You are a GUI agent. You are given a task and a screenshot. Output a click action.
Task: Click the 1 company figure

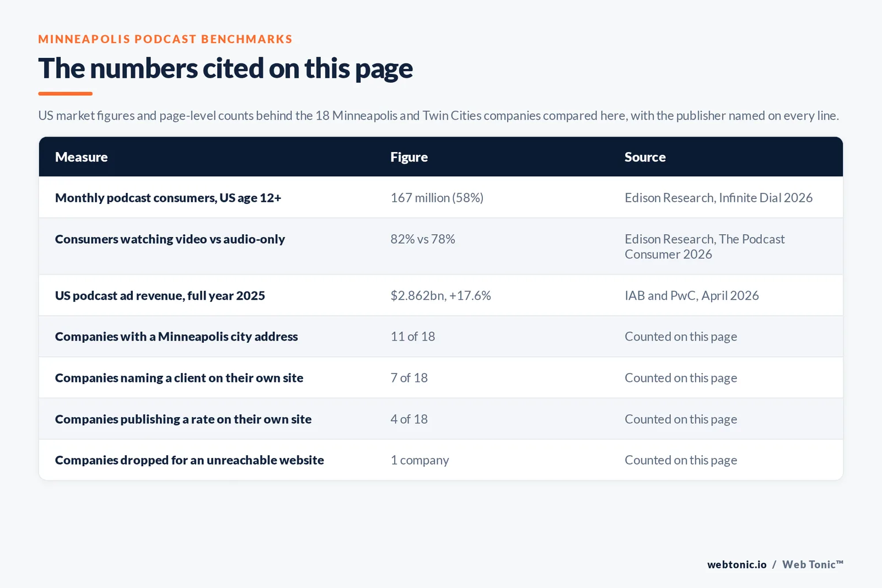(x=420, y=460)
